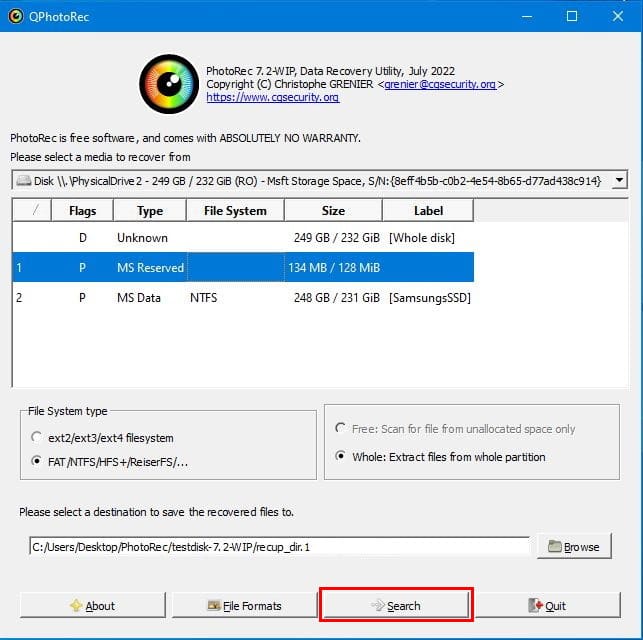Click the destination path input field

[x=280, y=547]
